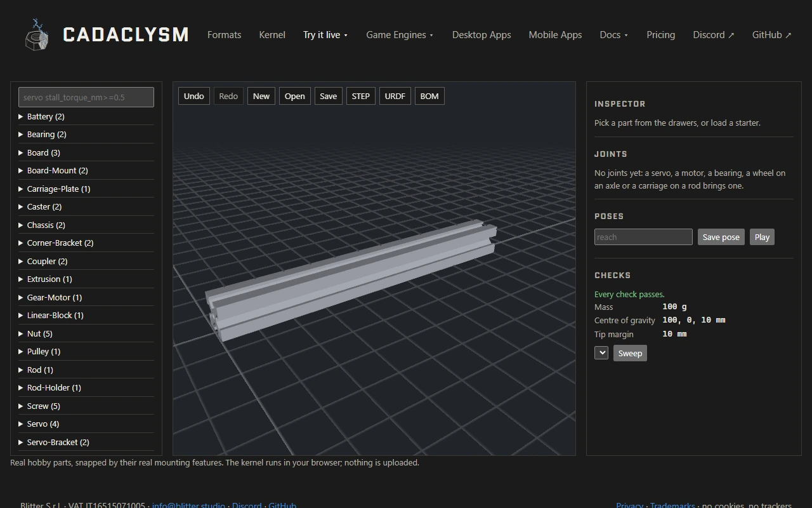Open the Docs menu

pos(614,35)
